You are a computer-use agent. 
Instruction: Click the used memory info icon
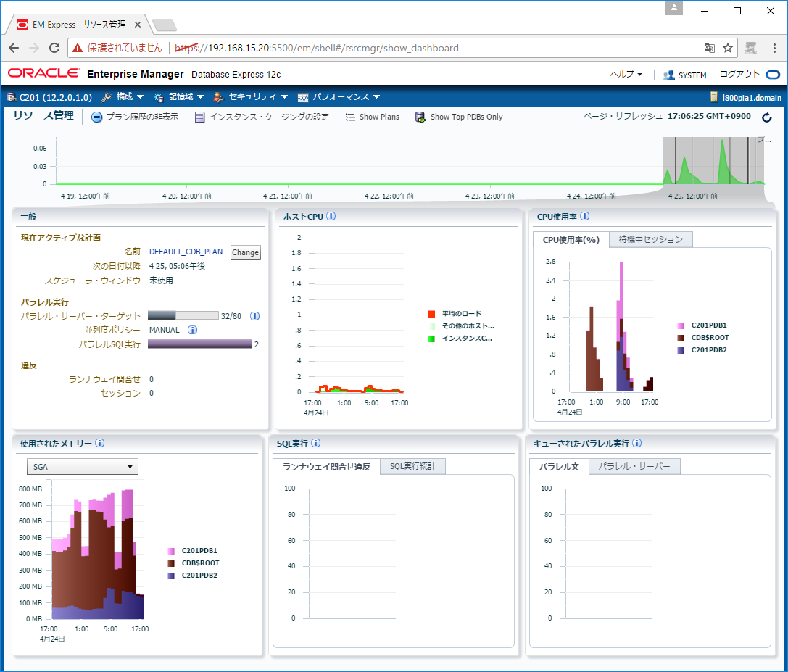[99, 444]
